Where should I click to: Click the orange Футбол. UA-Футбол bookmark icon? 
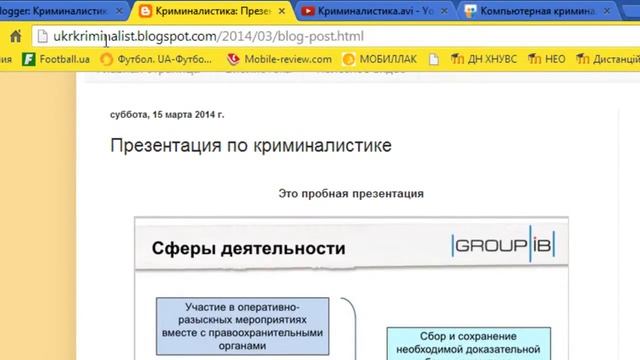point(107,60)
